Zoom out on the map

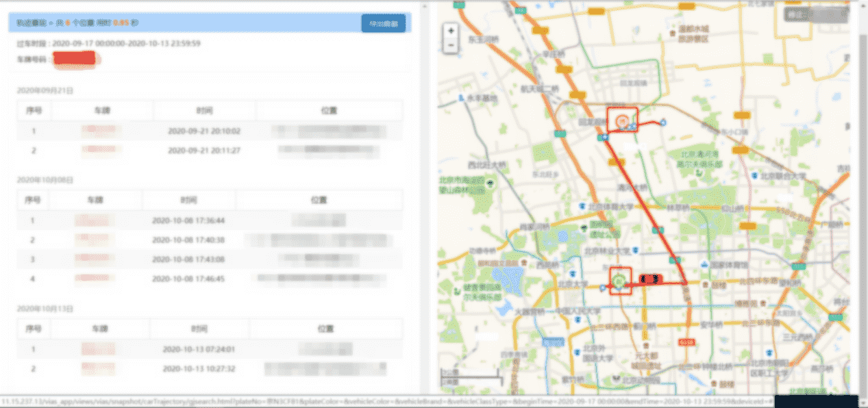point(450,46)
